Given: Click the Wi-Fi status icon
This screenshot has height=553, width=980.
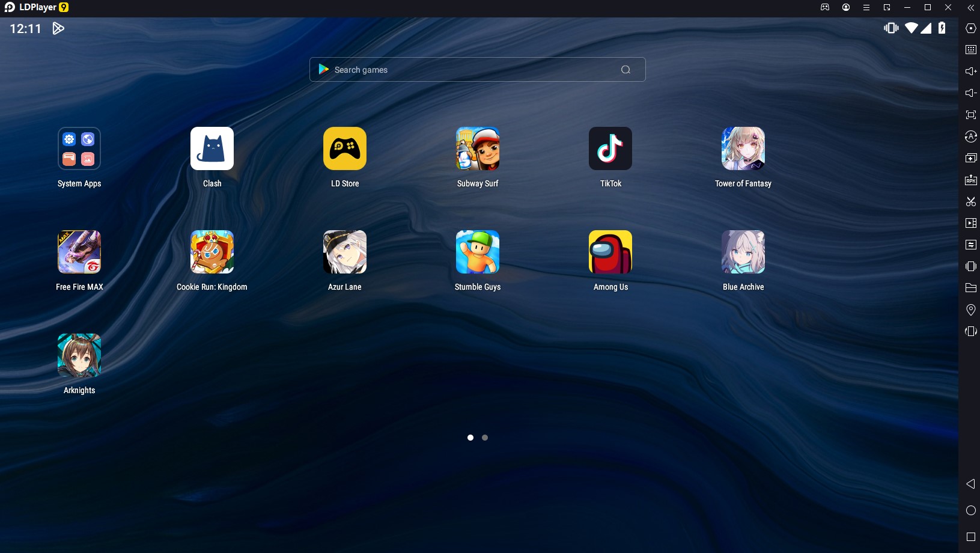Looking at the screenshot, I should (911, 28).
